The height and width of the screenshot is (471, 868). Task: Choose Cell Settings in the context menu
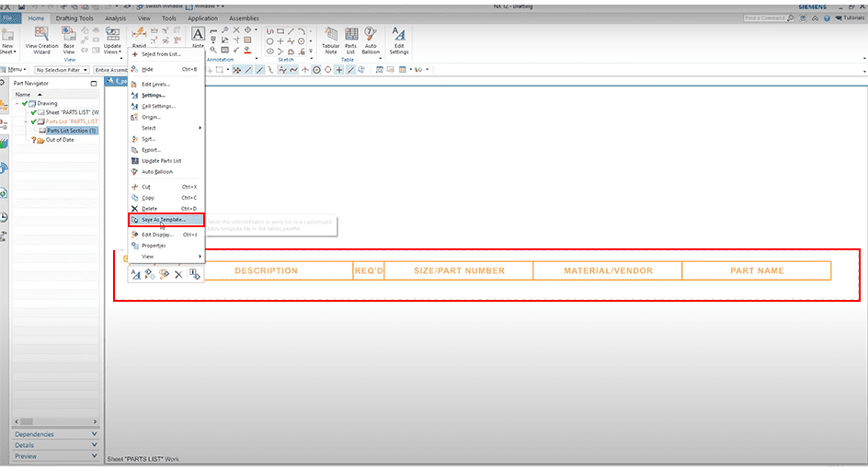pyautogui.click(x=166, y=107)
